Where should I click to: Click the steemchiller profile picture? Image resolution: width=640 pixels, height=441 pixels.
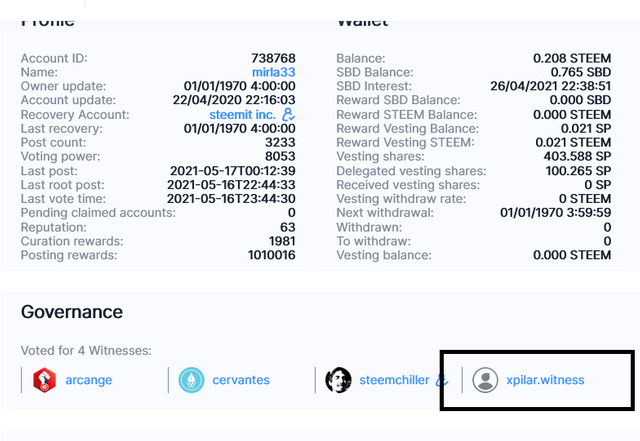338,380
